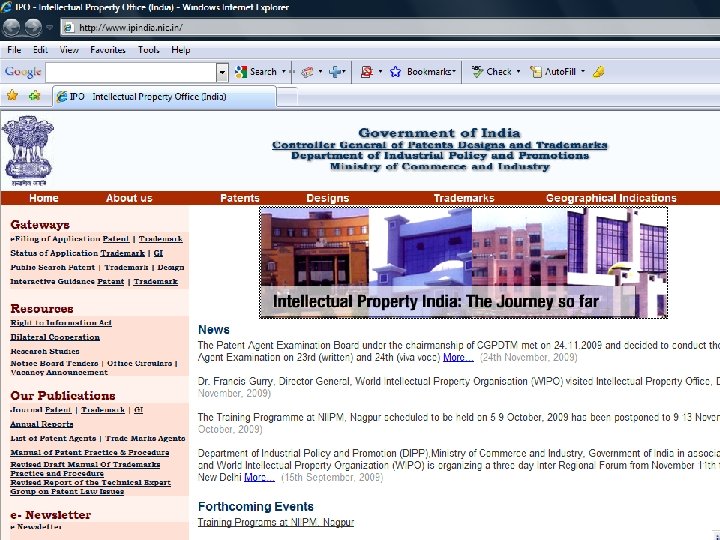Click the Favorites Center star icon
Screen dimensions: 720x540
pos(12,96)
